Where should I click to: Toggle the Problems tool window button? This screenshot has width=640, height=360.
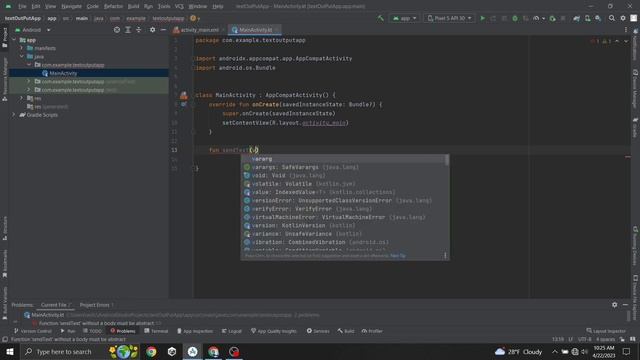[122, 331]
